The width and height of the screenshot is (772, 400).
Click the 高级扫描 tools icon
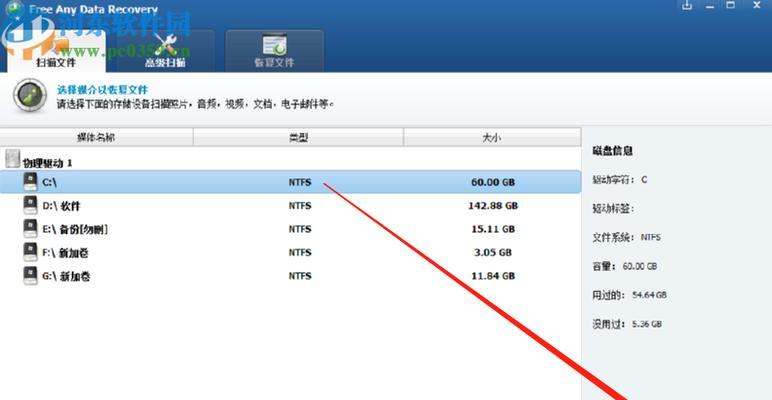pyautogui.click(x=165, y=45)
